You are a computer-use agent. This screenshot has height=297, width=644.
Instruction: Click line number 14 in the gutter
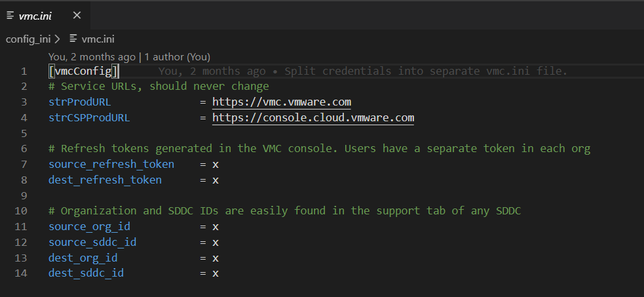(x=21, y=273)
